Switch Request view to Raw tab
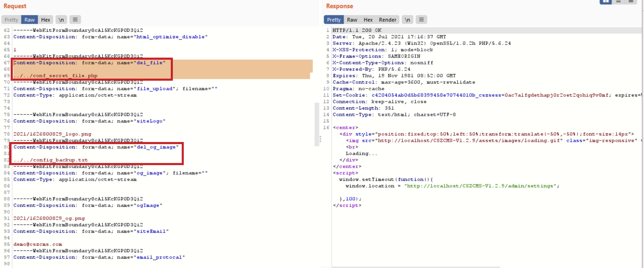The width and height of the screenshot is (644, 268). tap(29, 20)
